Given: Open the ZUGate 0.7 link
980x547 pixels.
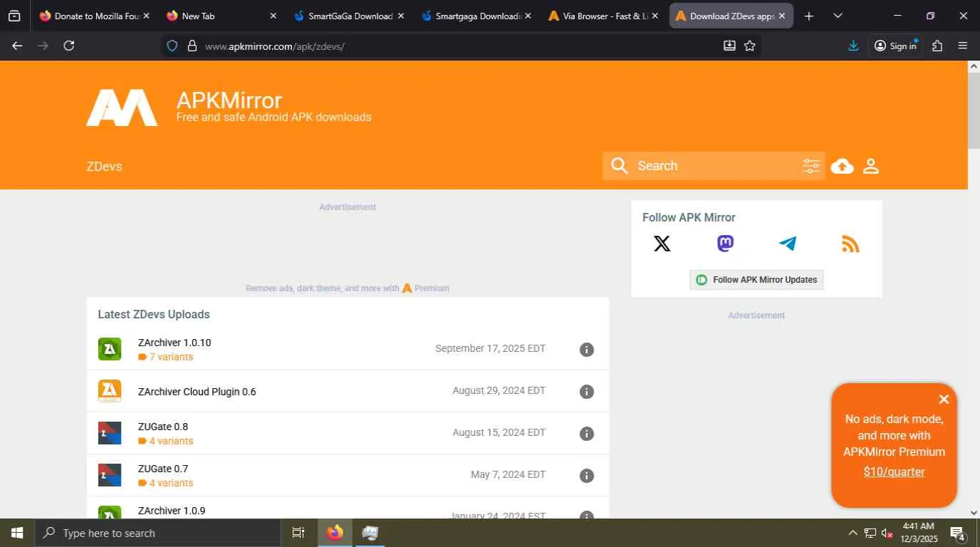Looking at the screenshot, I should tap(163, 469).
